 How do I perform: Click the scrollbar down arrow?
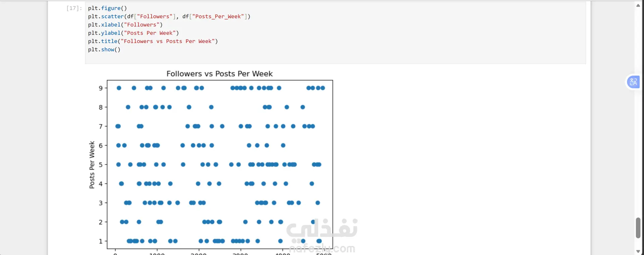638,251
